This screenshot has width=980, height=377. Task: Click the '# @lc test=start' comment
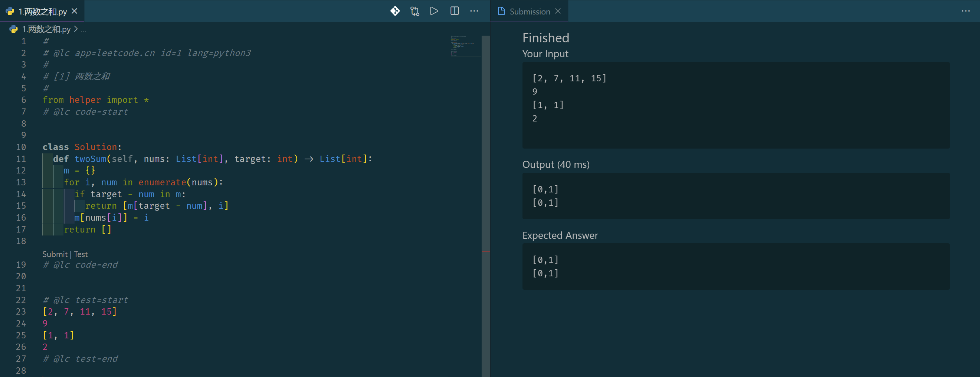pyautogui.click(x=85, y=300)
